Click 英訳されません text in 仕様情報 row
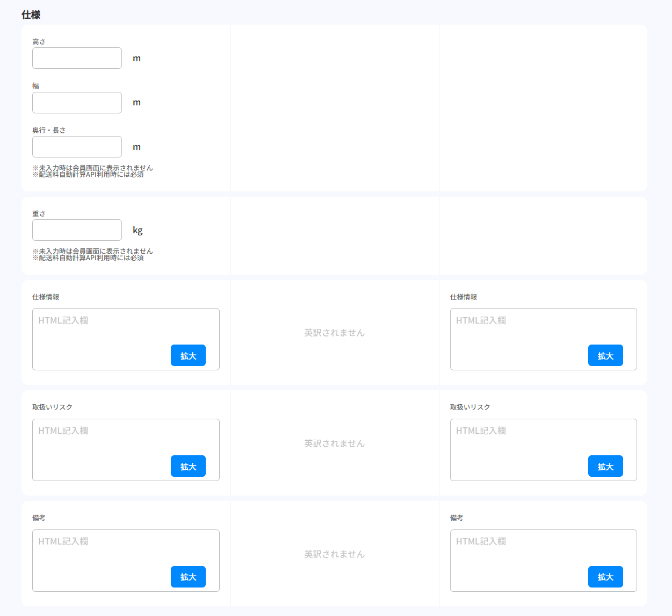672x616 pixels. tap(334, 333)
